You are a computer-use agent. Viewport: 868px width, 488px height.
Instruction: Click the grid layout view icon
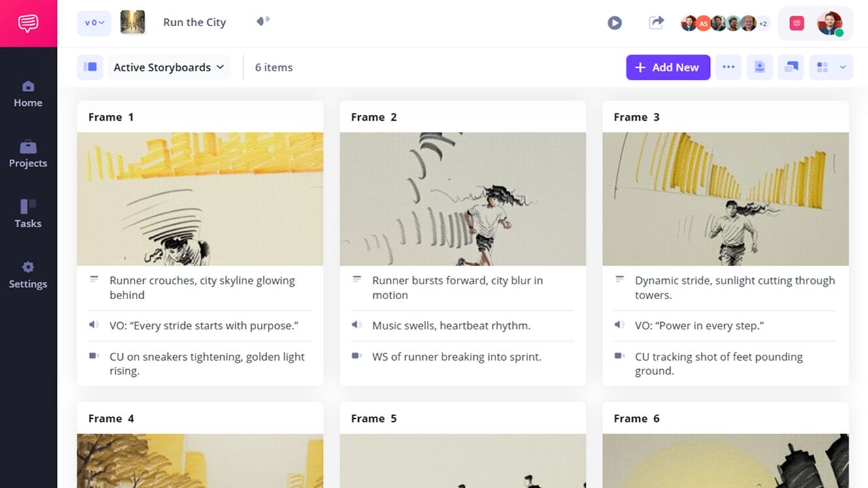[822, 67]
